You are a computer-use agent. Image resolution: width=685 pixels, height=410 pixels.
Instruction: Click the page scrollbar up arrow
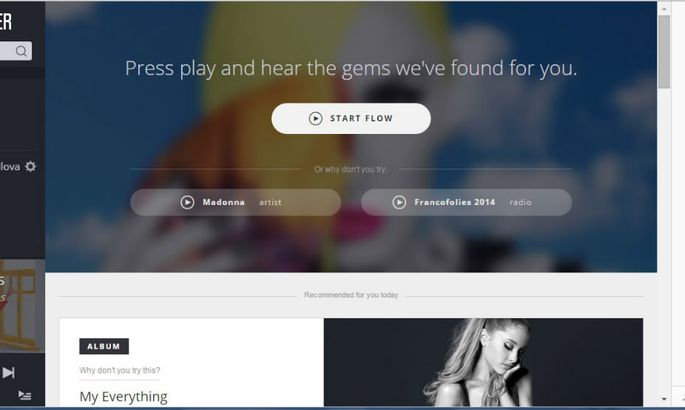(x=664, y=8)
